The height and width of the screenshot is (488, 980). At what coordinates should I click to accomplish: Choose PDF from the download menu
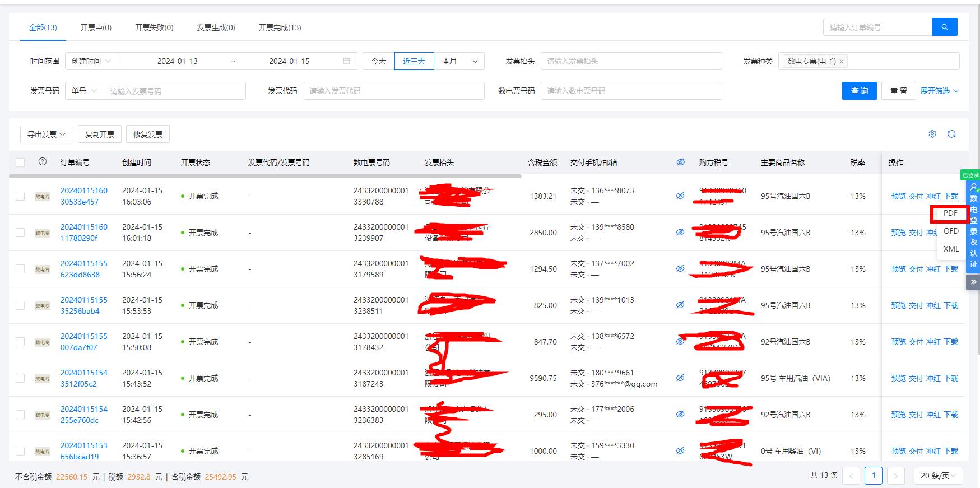(950, 213)
